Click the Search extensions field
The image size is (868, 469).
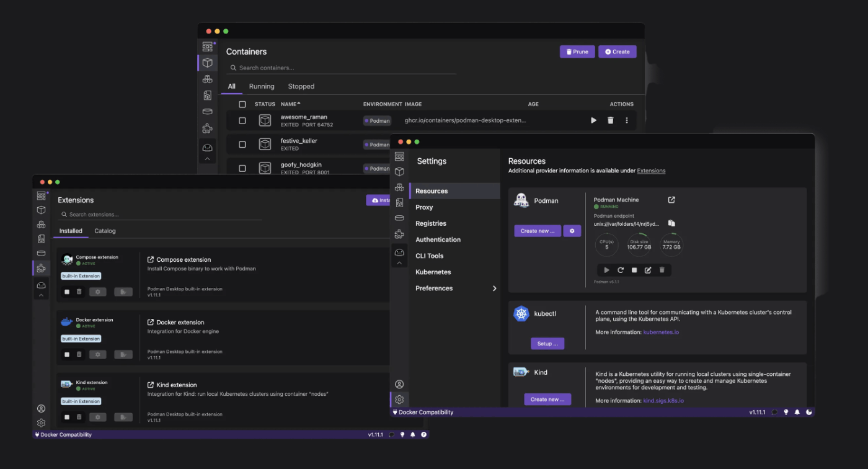point(160,215)
